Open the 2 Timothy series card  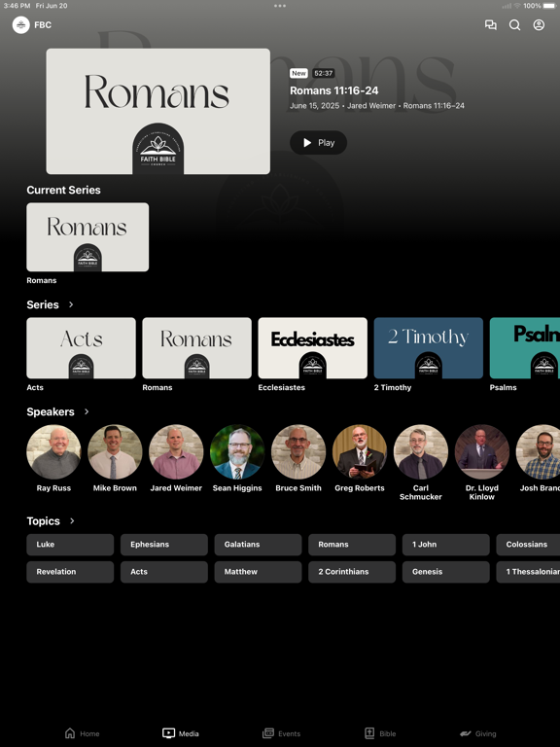tap(428, 348)
